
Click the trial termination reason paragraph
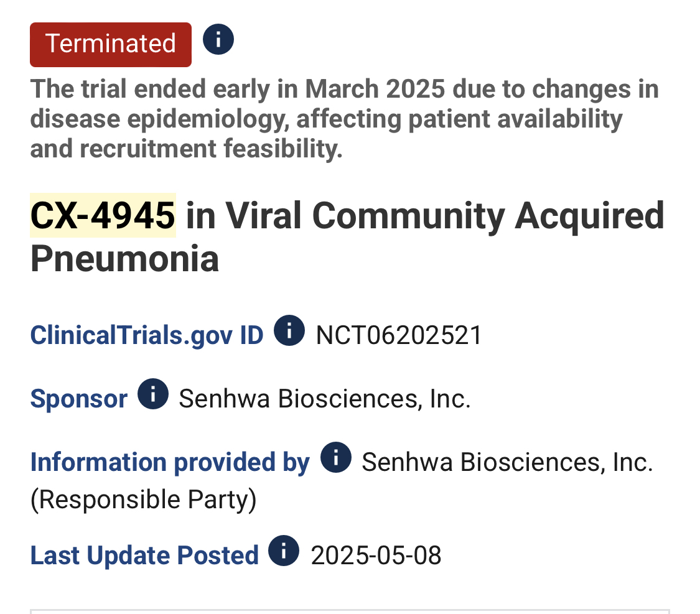click(344, 118)
